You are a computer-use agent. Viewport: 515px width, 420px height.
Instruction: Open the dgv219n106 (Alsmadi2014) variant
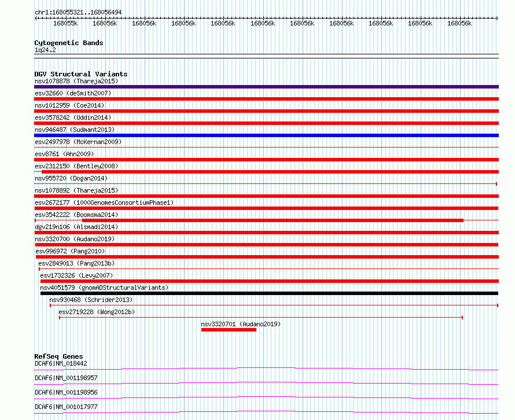tap(76, 227)
